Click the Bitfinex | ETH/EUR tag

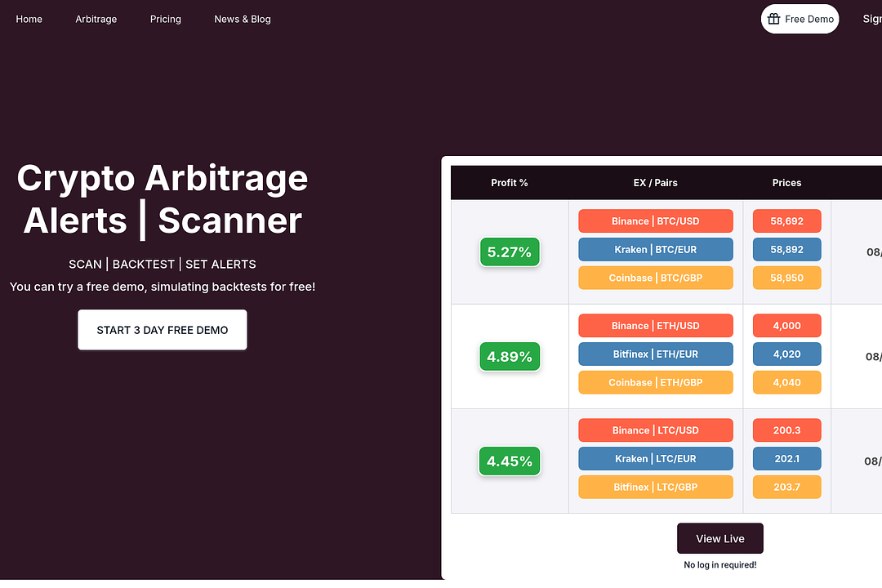click(656, 354)
